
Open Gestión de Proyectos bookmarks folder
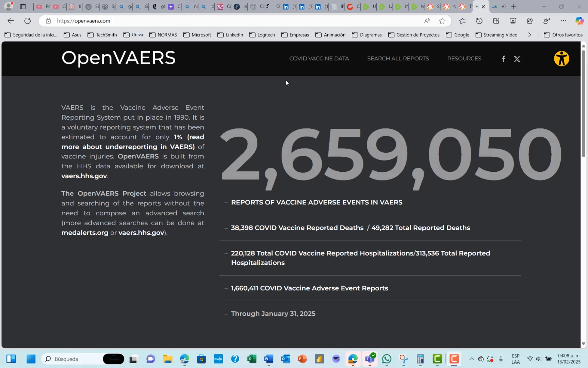[x=414, y=35]
